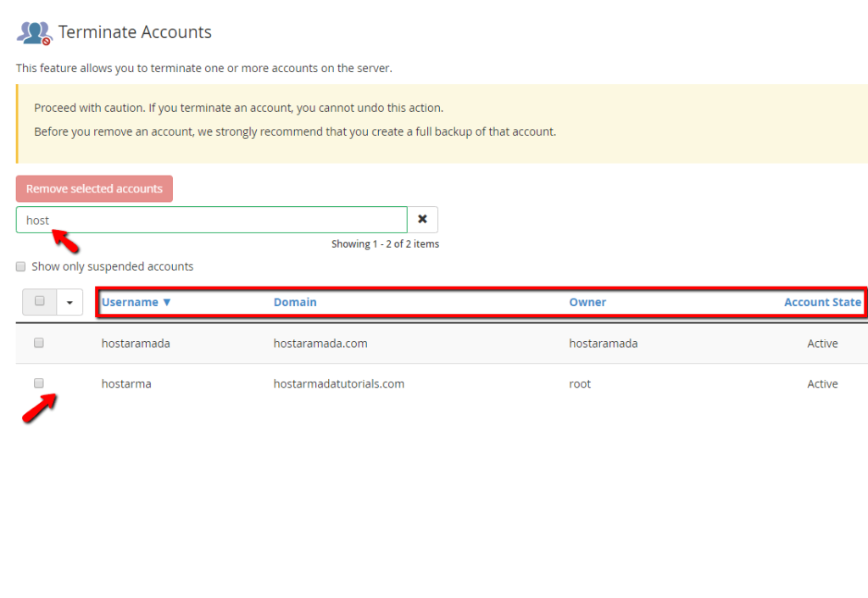868x598 pixels.
Task: Open the bulk selection dropdown arrow
Action: coord(69,301)
